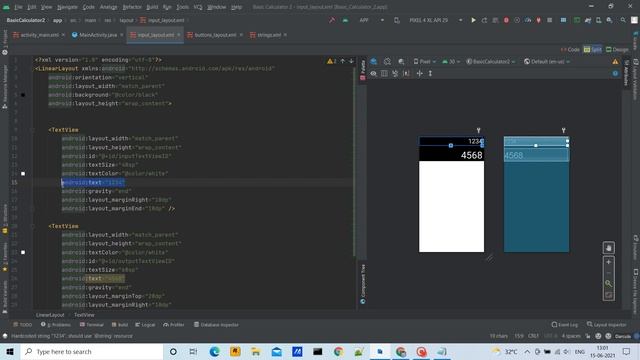Open the Event Log panel
The width and height of the screenshot is (640, 360).
click(x=564, y=325)
